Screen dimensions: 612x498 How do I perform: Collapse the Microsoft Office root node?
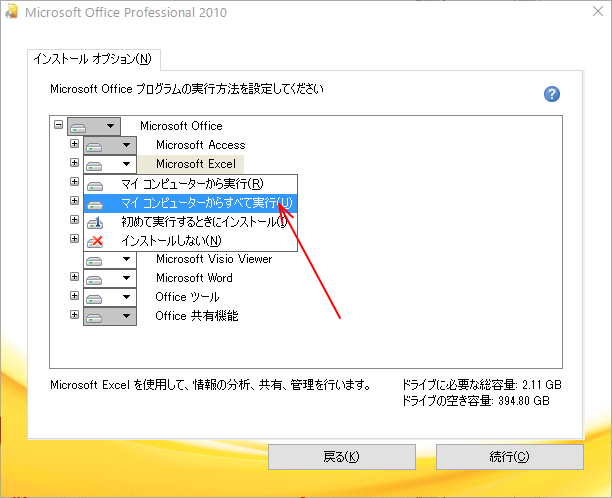click(59, 125)
